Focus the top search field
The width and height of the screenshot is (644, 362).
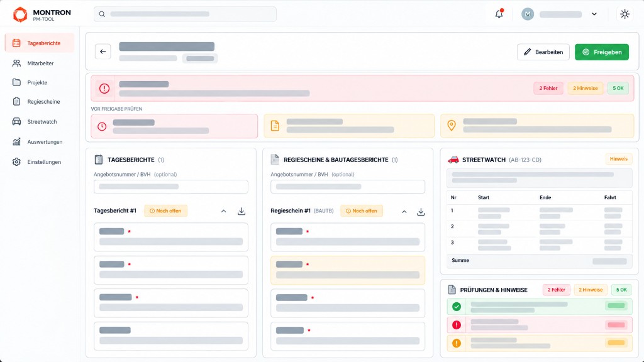coord(185,14)
